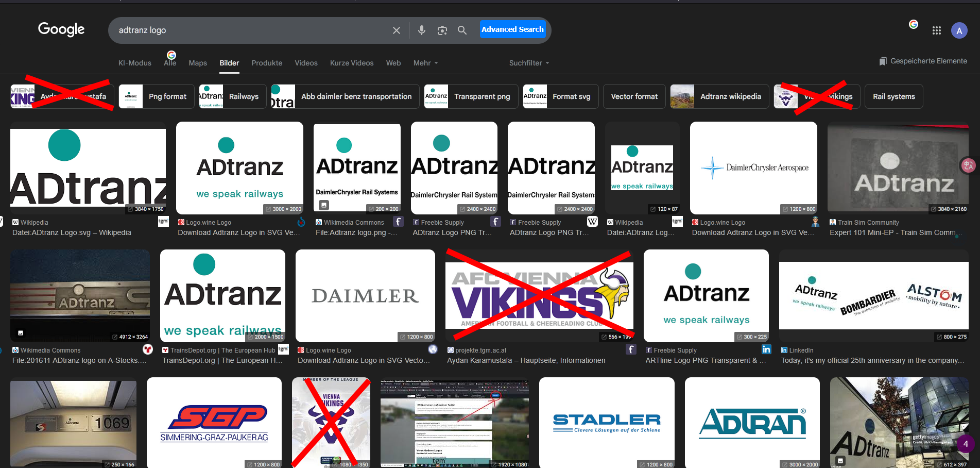Open the Stadler logo thumbnail

pyautogui.click(x=607, y=423)
